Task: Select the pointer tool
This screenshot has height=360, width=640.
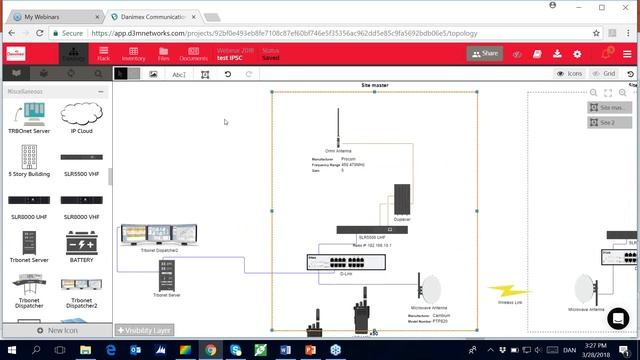Action: coord(120,74)
